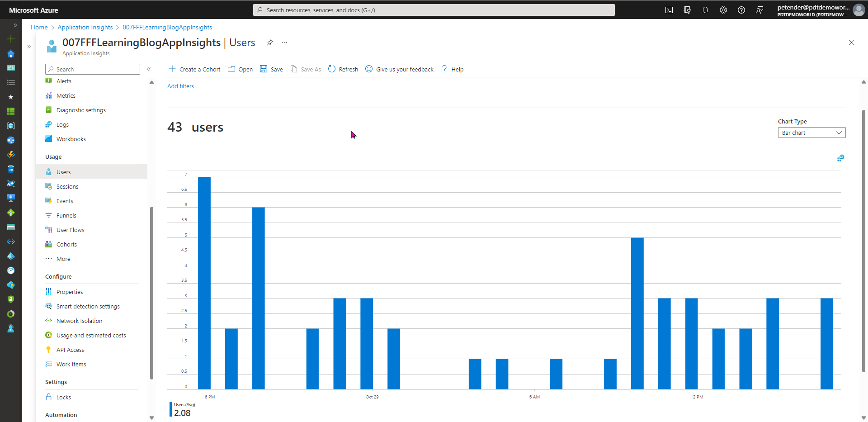Switch to Sessions under Usage

click(x=67, y=186)
